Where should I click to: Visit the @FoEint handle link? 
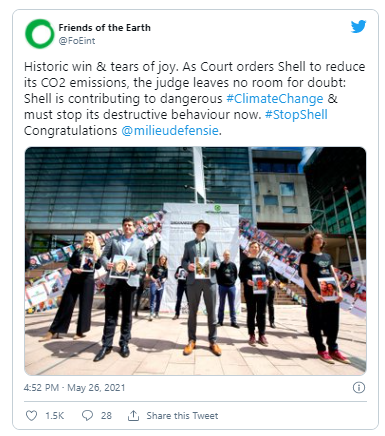77,41
